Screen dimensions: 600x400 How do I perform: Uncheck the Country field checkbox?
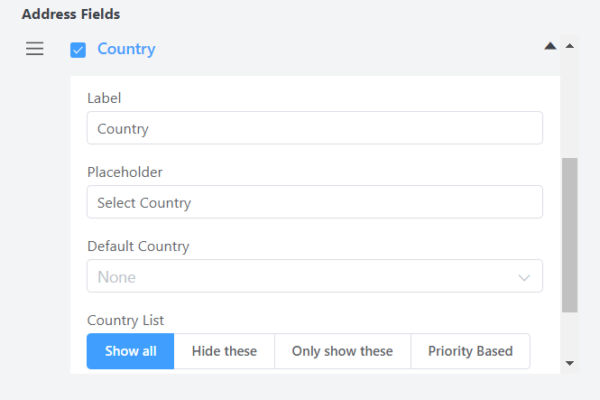coord(78,50)
